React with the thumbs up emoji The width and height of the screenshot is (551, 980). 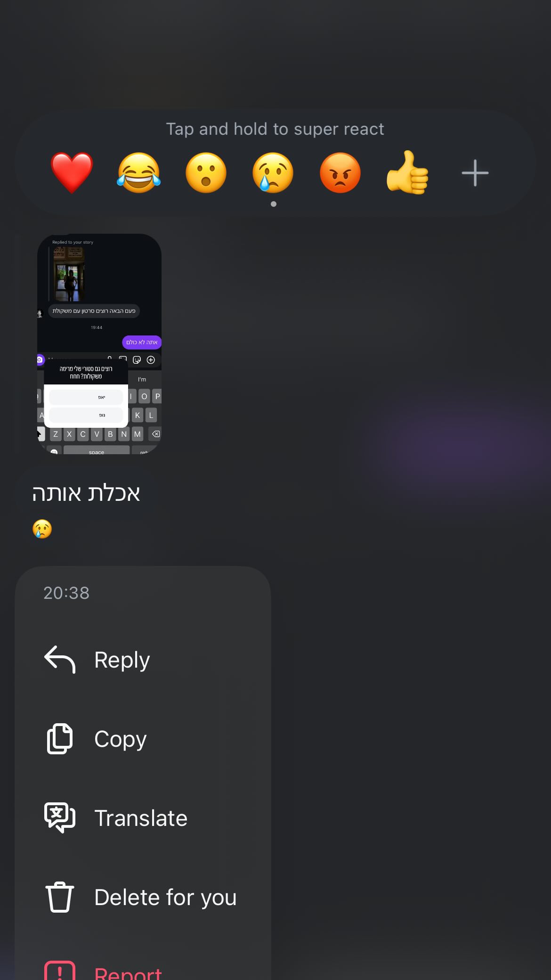point(407,172)
